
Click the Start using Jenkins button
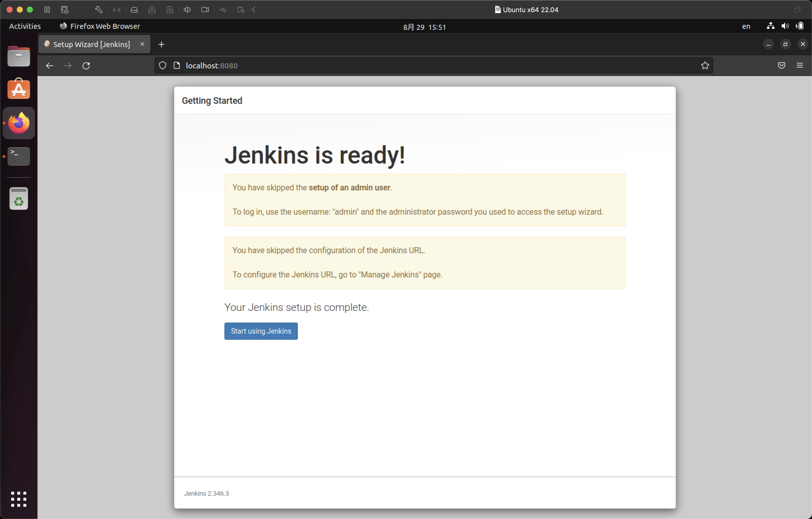(261, 331)
